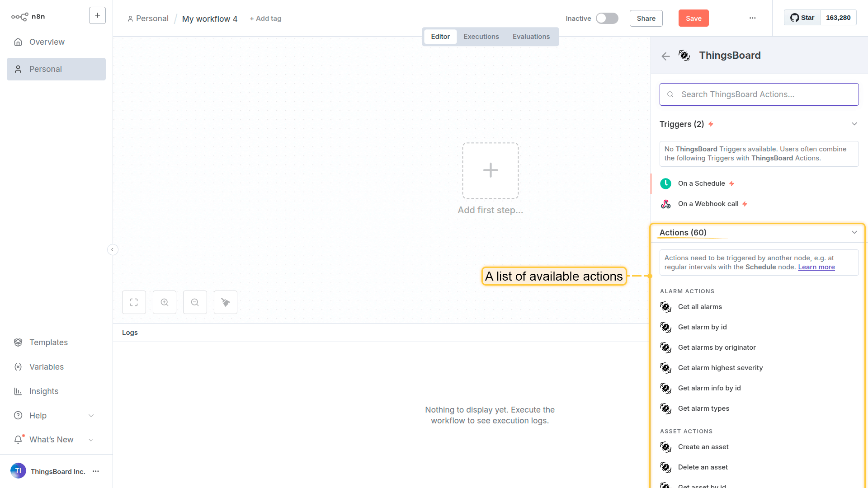Switch to the Executions tab
This screenshot has width=868, height=488.
click(x=481, y=37)
